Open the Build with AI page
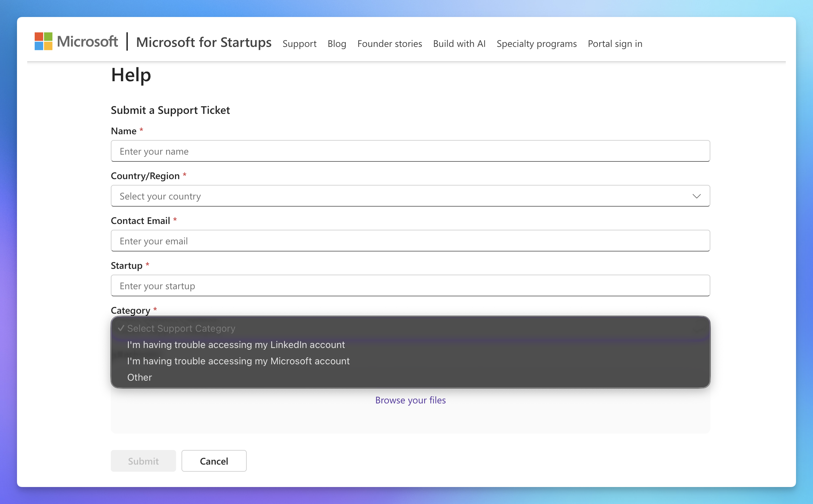The width and height of the screenshot is (813, 504). 459,44
